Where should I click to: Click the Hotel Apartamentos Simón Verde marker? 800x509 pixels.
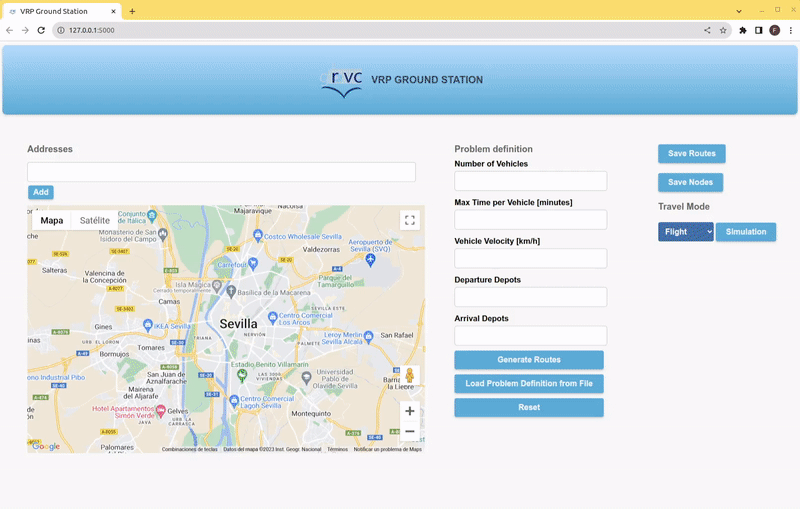(x=161, y=411)
